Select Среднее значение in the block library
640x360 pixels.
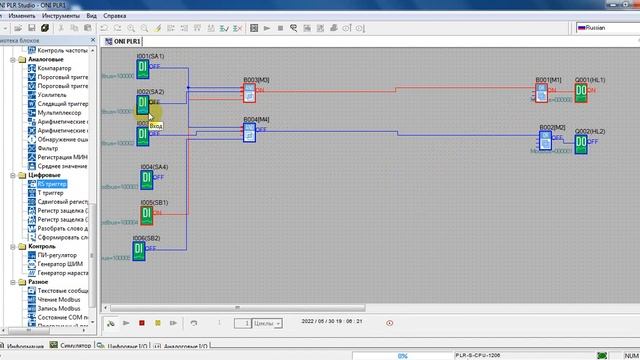coord(62,166)
